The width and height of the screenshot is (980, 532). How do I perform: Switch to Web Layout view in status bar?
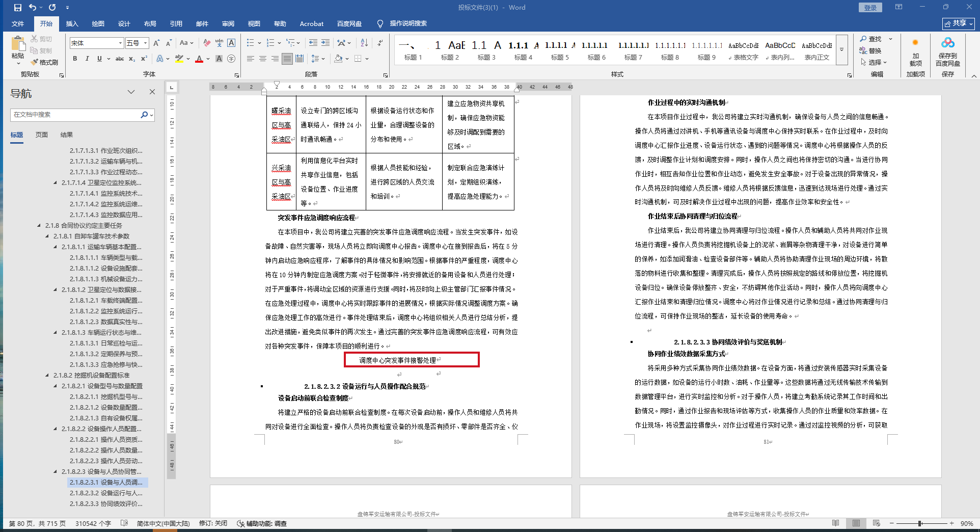click(876, 523)
